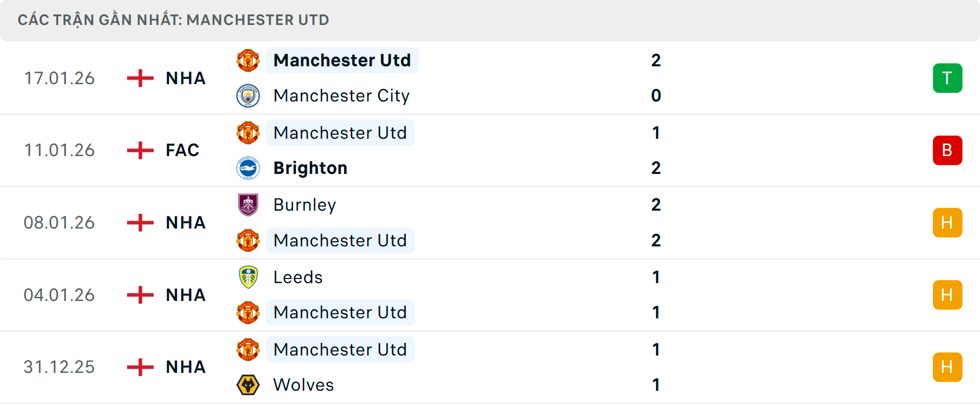This screenshot has width=980, height=404.
Task: Open the Manchester City team link
Action: click(x=341, y=96)
